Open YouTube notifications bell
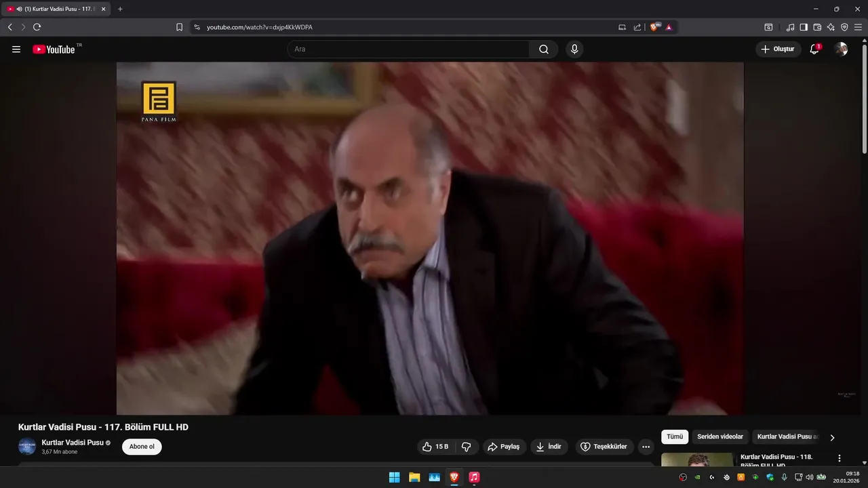This screenshot has width=868, height=488. (814, 49)
